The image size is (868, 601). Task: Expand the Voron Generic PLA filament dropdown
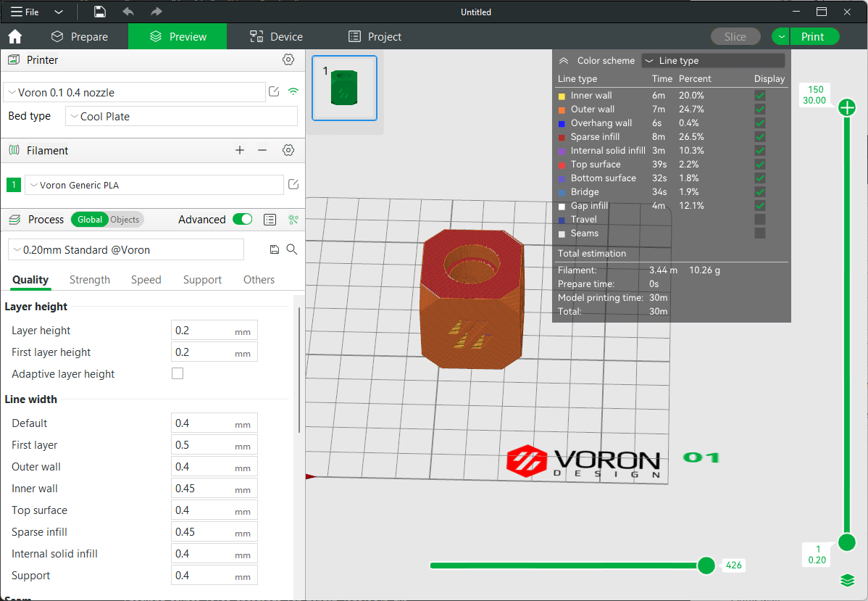pos(154,185)
